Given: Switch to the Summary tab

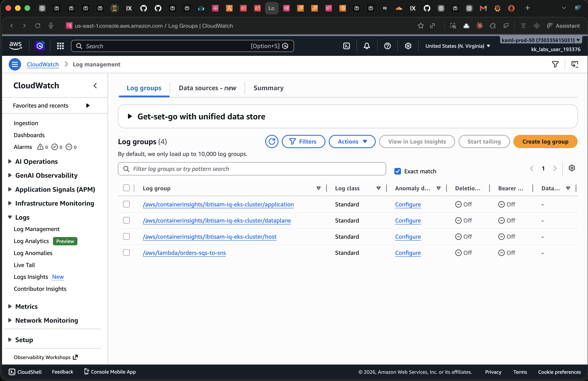Looking at the screenshot, I should [x=268, y=88].
